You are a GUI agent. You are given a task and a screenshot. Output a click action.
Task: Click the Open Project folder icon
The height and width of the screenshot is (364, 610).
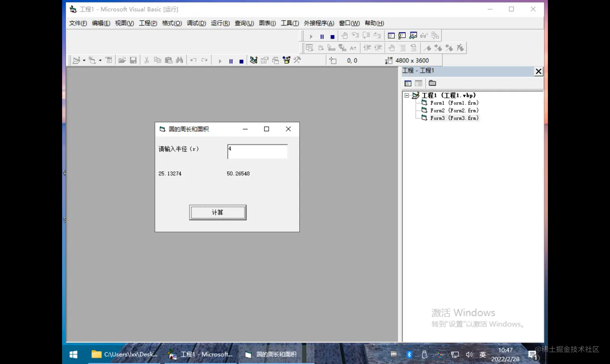[122, 60]
